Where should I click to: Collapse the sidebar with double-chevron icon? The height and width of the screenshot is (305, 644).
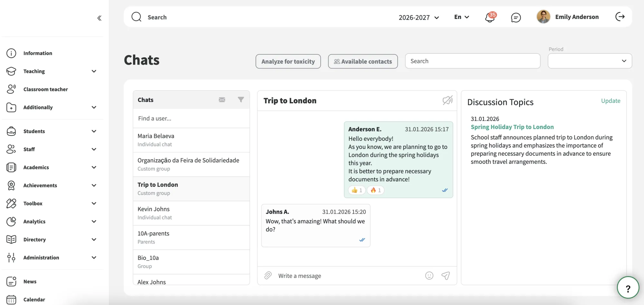tap(99, 18)
